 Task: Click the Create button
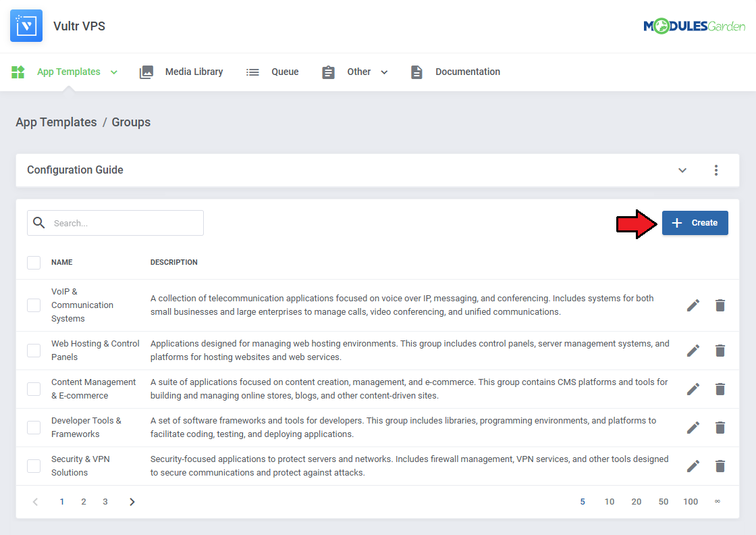click(695, 223)
